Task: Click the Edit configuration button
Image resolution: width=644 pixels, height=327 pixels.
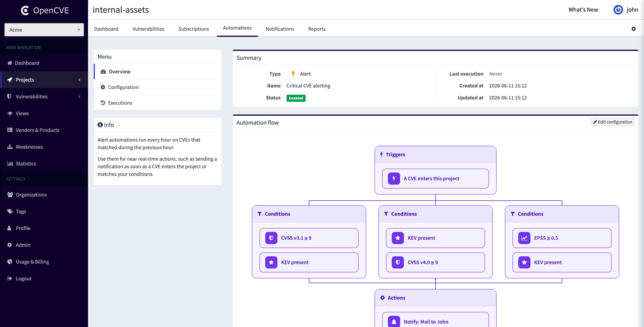Action: 613,122
